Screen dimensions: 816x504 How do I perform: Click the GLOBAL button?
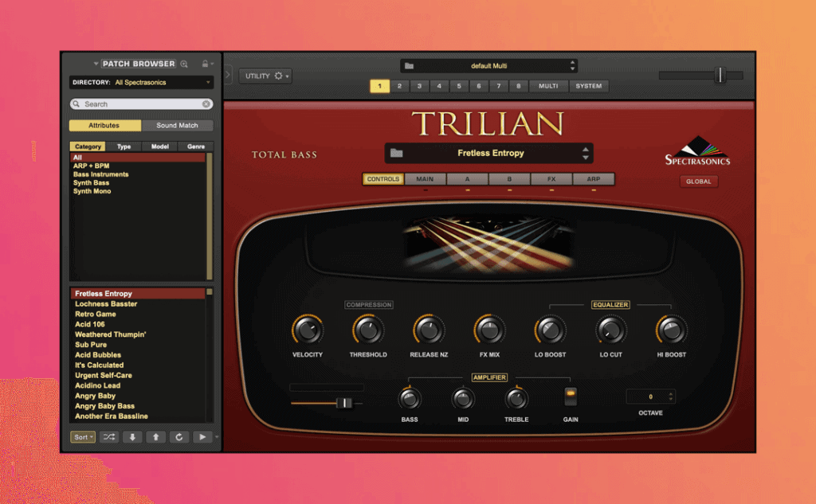pyautogui.click(x=698, y=182)
